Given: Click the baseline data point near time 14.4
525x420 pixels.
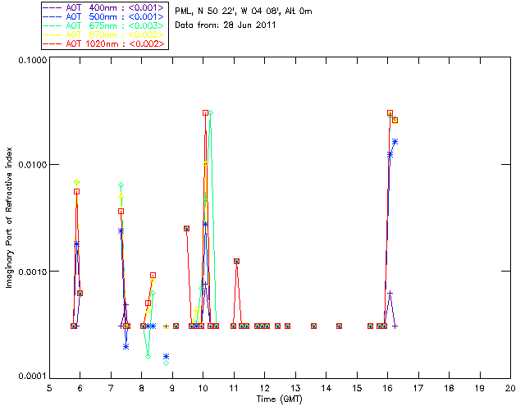Looking at the screenshot, I should click(x=339, y=326).
